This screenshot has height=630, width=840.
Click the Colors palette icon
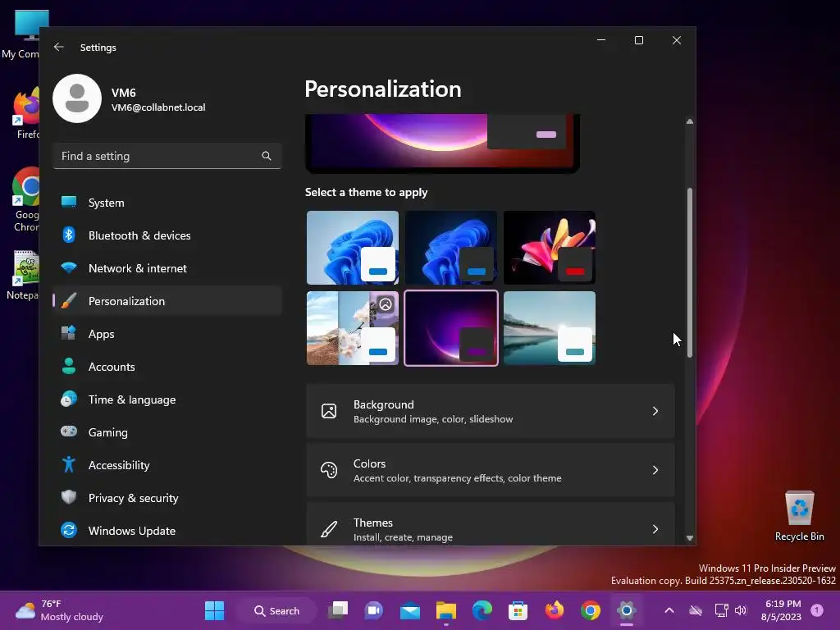(329, 470)
